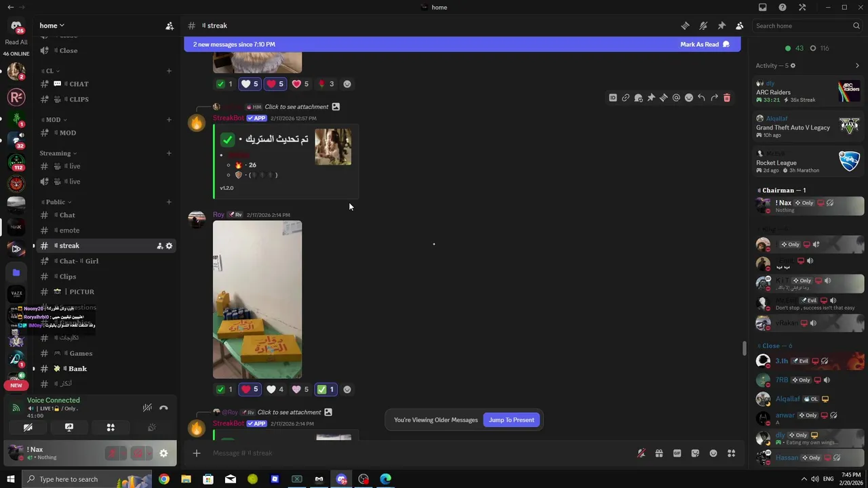
Task: Toggle green checkmark reaction on Roy's image
Action: pyautogui.click(x=224, y=389)
